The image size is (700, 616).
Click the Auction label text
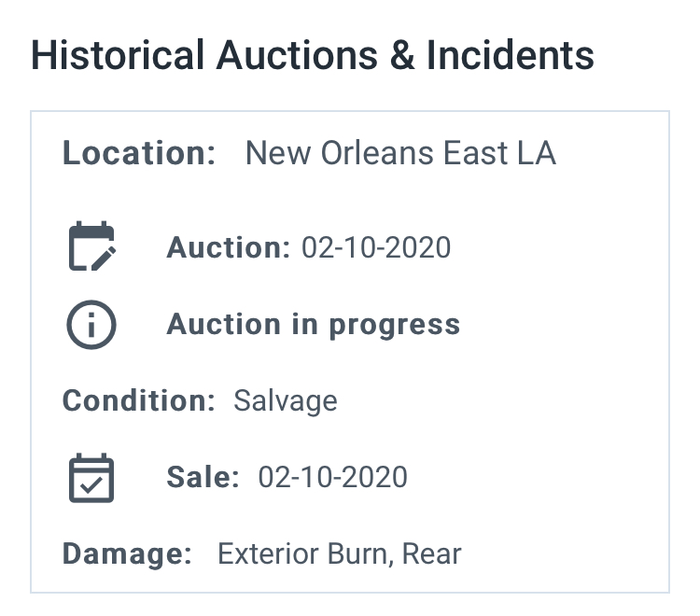(228, 247)
